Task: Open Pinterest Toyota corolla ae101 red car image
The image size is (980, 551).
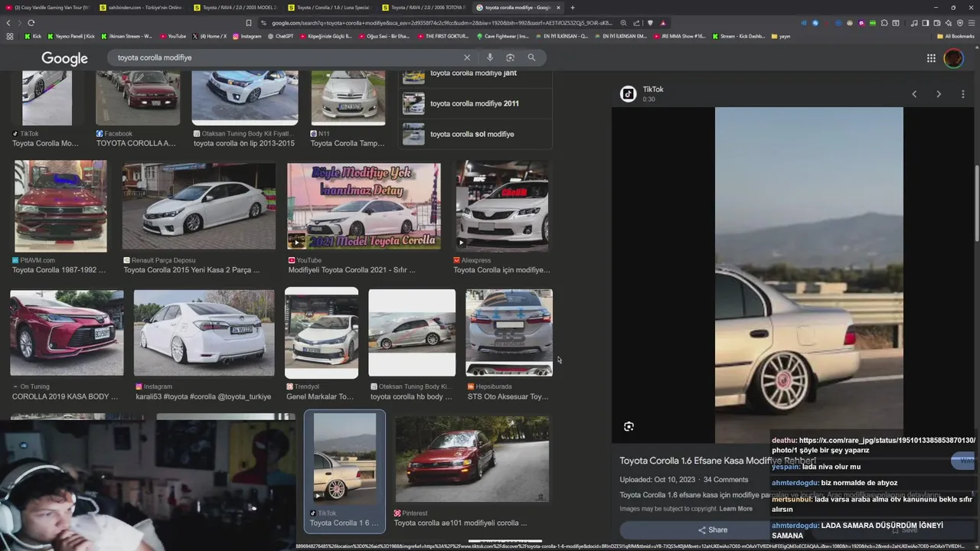Action: point(472,459)
